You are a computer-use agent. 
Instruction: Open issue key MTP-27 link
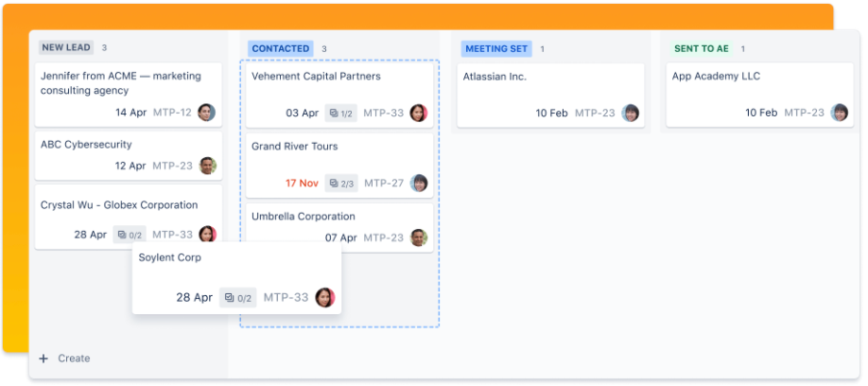click(384, 184)
